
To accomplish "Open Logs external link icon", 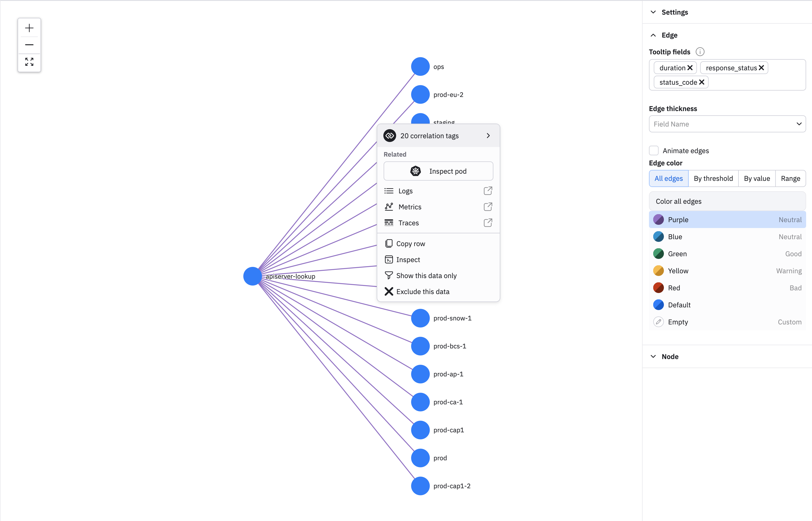I will coord(488,191).
